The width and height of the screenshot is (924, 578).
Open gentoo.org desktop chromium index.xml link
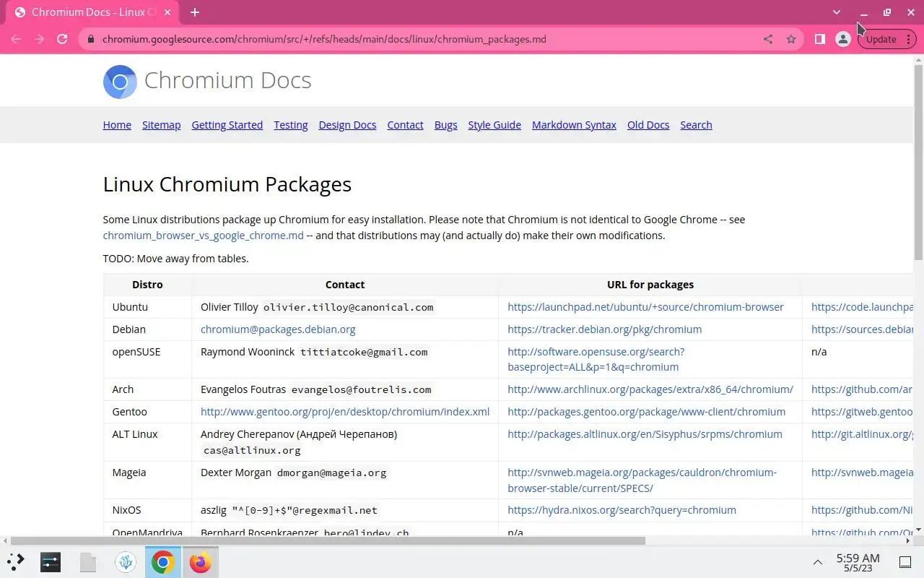click(345, 412)
